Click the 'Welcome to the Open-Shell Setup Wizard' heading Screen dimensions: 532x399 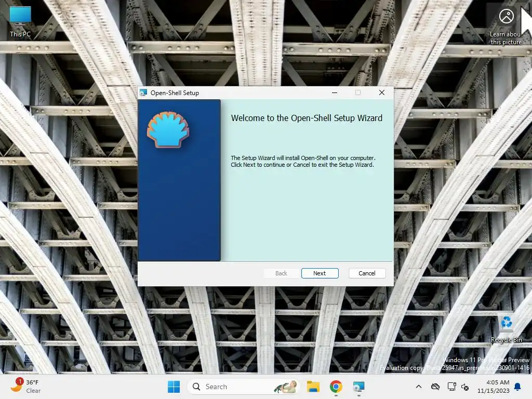pyautogui.click(x=307, y=118)
